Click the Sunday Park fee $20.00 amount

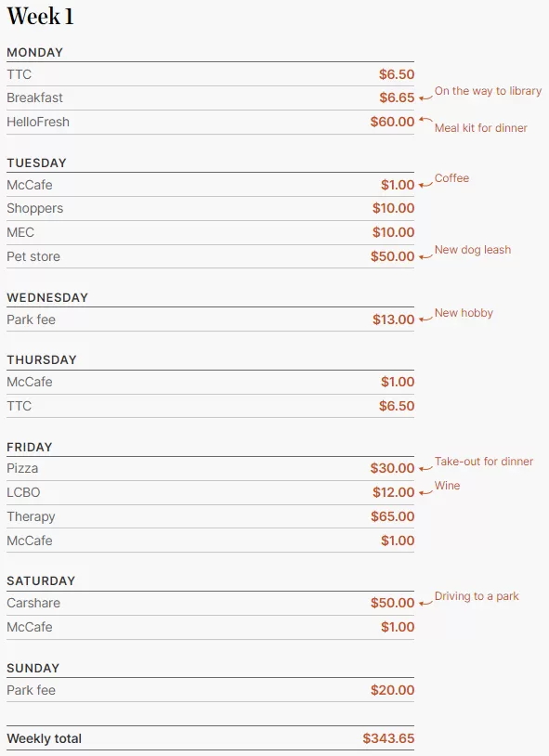coord(392,690)
